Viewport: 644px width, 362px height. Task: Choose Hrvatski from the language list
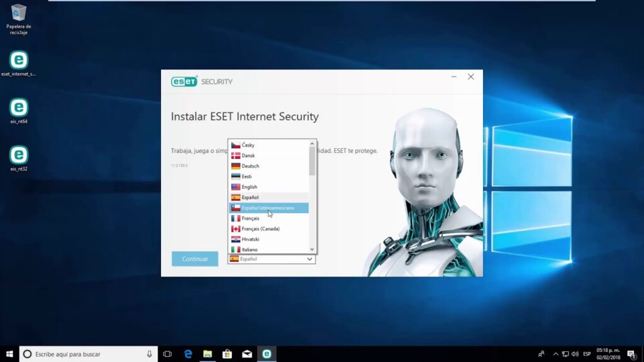(x=269, y=239)
